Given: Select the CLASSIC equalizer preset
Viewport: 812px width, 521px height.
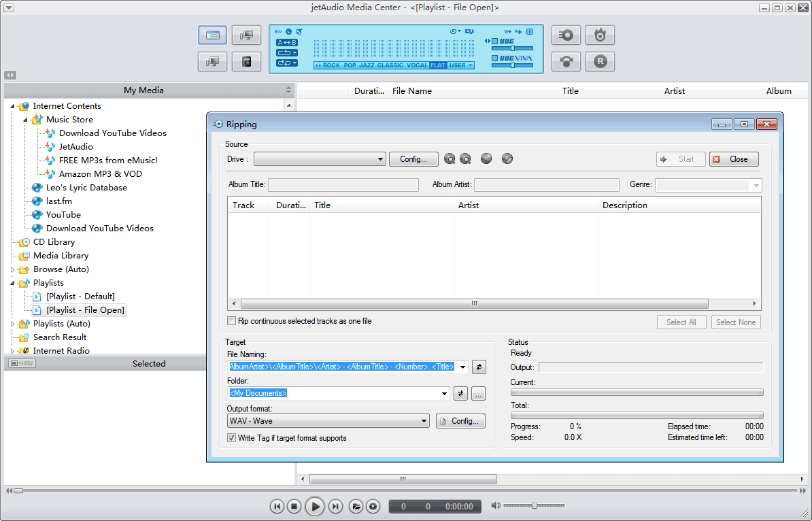Looking at the screenshot, I should (390, 65).
